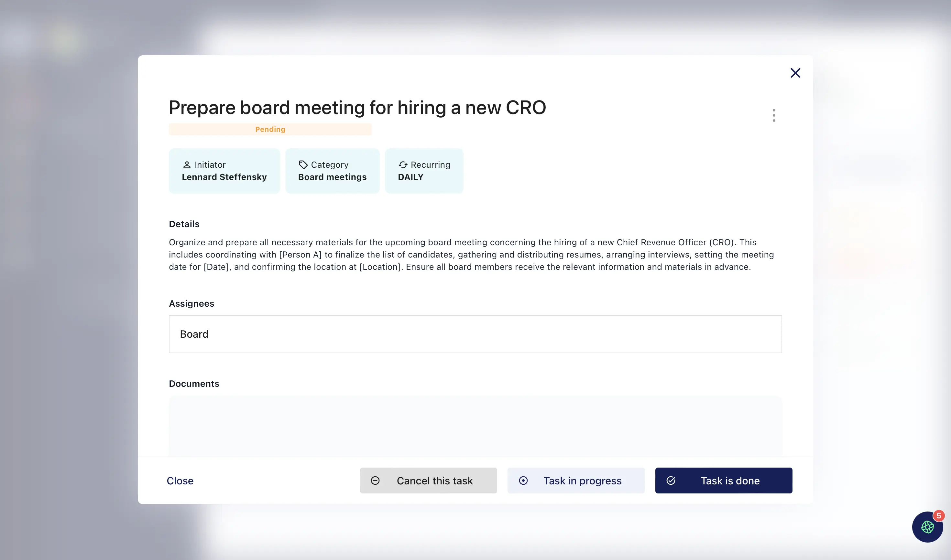Click the cancel minus-circle icon
This screenshot has height=560, width=951.
coord(375,481)
